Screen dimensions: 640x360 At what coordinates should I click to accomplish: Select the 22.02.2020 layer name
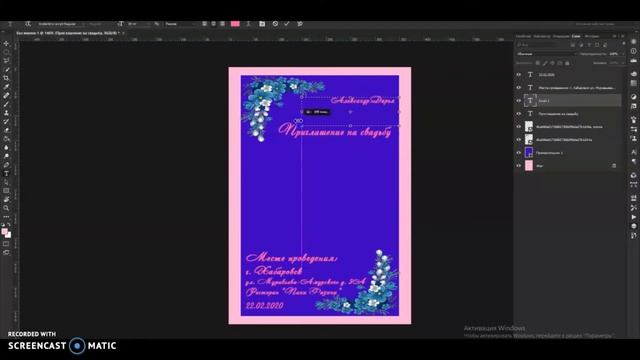click(546, 75)
